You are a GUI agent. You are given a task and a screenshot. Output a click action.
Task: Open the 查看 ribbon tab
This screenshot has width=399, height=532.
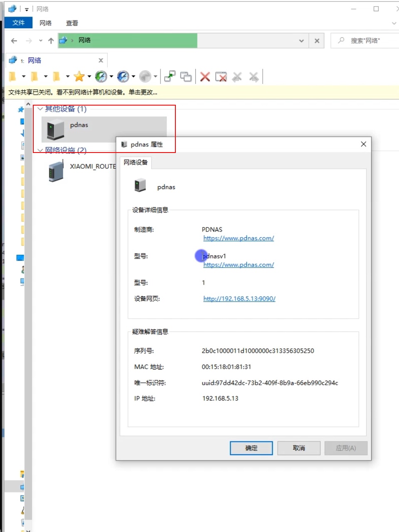72,23
